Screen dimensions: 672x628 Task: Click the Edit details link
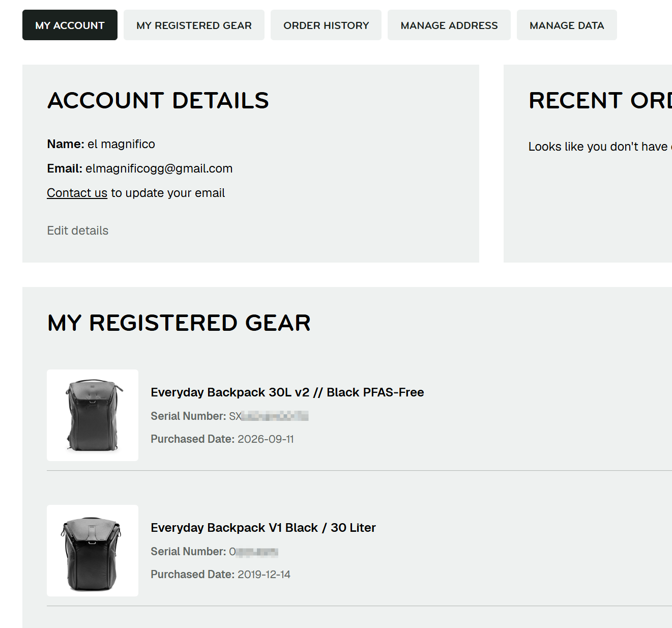(78, 231)
